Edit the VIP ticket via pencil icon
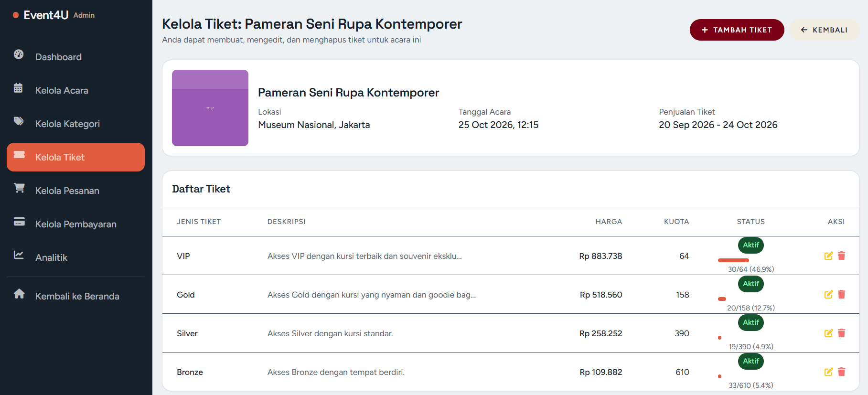 tap(828, 256)
